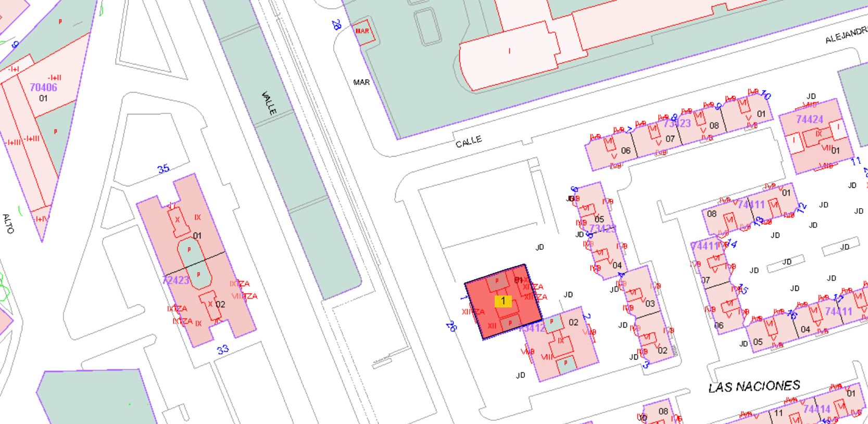Image resolution: width=868 pixels, height=424 pixels.
Task: Select the VALLE street label
Action: 269,103
